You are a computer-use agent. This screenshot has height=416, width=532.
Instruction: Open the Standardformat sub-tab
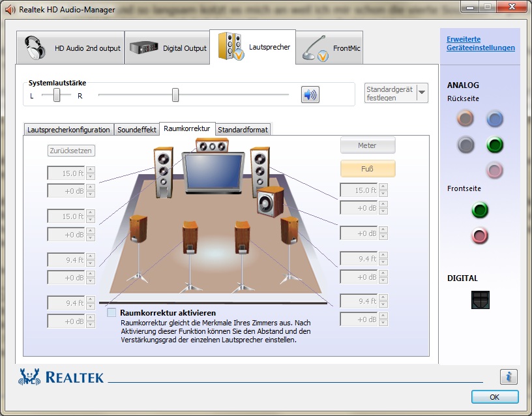[x=243, y=130]
